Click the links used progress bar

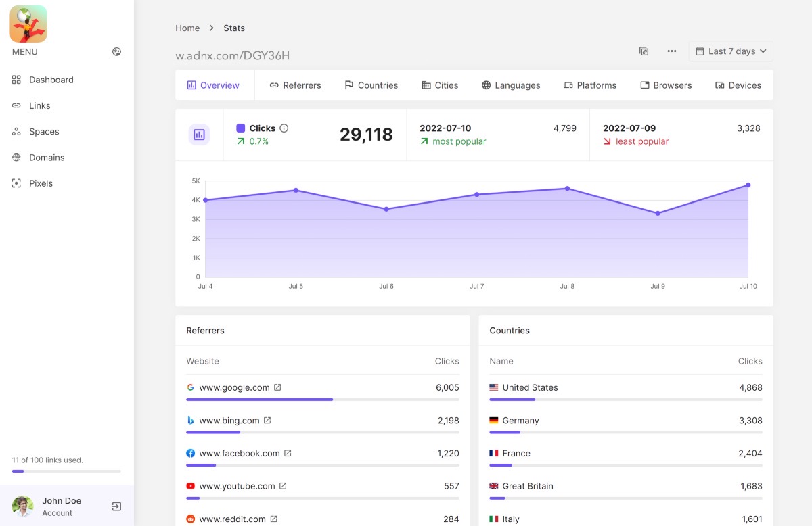point(66,471)
